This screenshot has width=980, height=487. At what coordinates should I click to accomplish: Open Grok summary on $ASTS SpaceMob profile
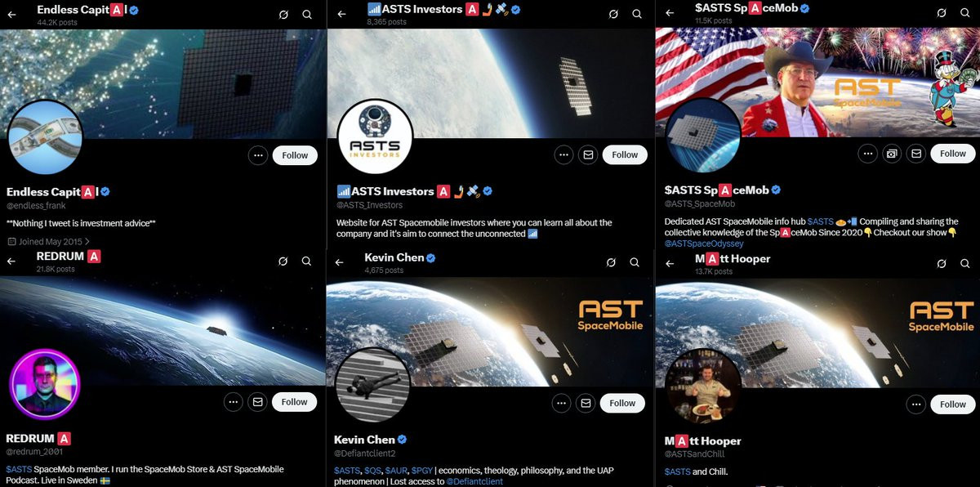click(941, 14)
